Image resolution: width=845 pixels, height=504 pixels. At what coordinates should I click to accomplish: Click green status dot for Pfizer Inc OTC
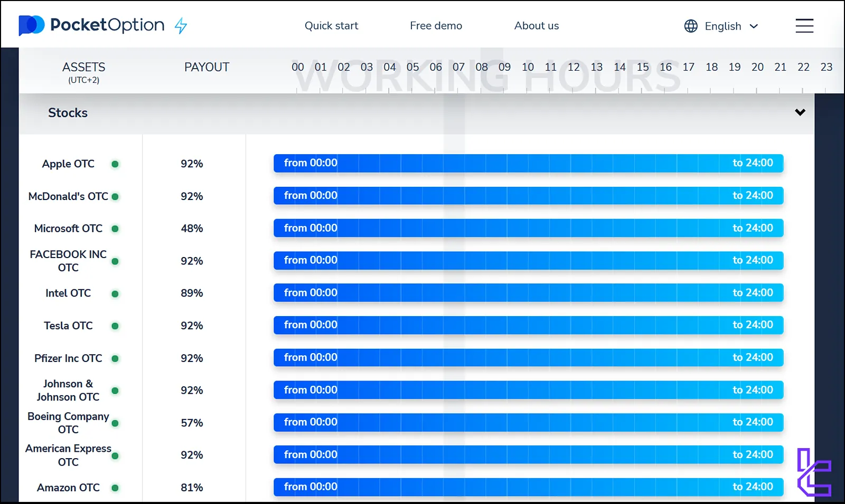click(115, 359)
